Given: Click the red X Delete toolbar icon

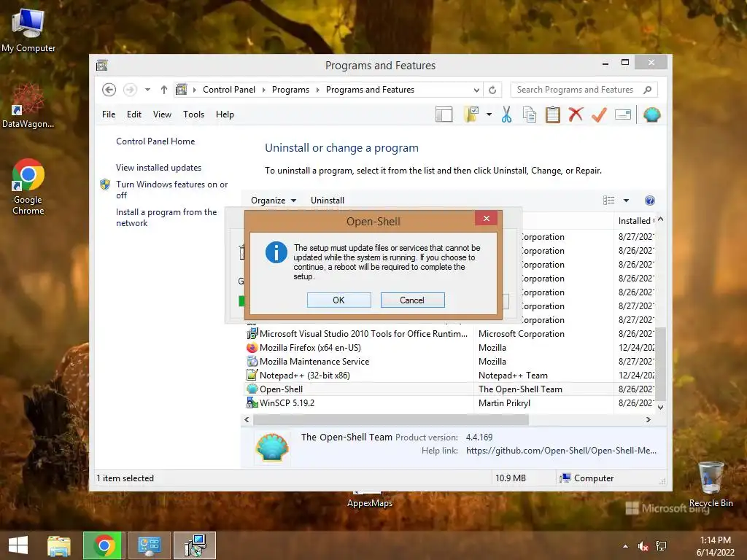Looking at the screenshot, I should tap(576, 114).
